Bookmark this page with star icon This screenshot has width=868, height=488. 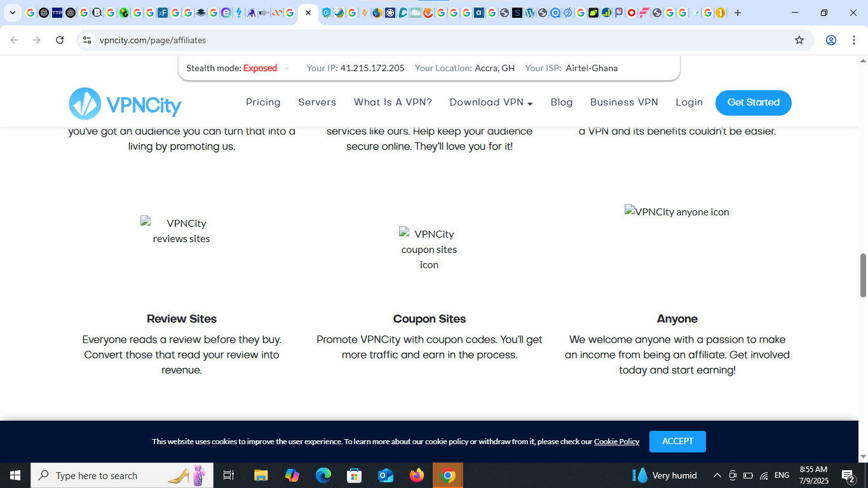click(799, 40)
